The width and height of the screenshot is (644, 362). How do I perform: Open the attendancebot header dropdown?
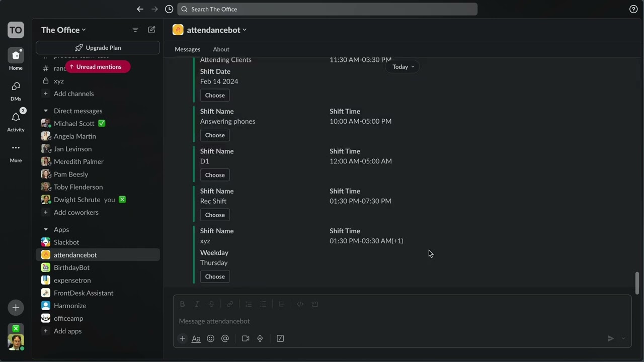pyautogui.click(x=217, y=30)
